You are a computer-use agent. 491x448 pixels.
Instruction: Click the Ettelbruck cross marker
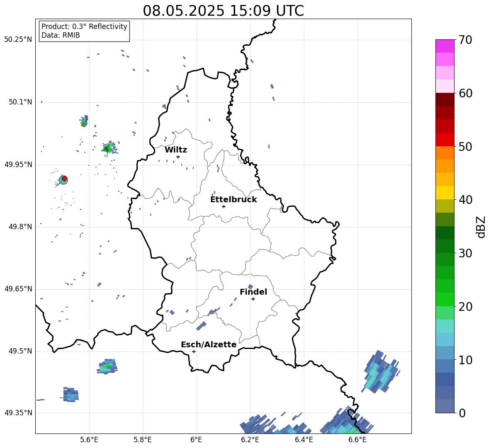pos(224,206)
